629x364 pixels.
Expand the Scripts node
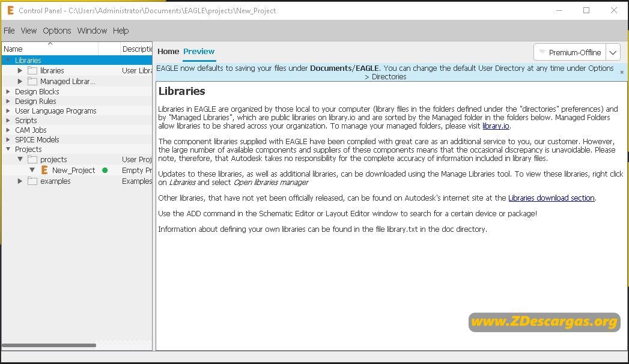pyautogui.click(x=8, y=120)
